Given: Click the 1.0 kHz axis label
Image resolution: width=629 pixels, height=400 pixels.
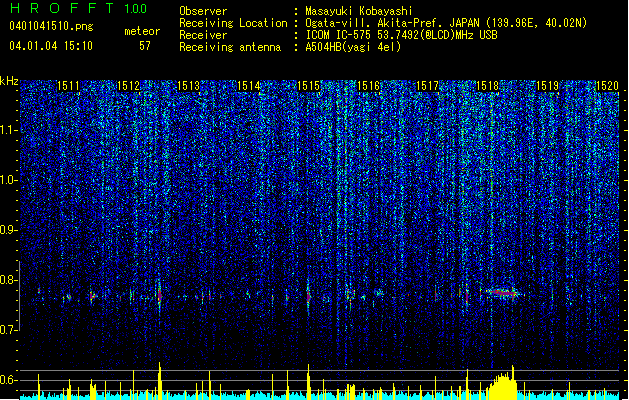Looking at the screenshot, I should coord(9,180).
